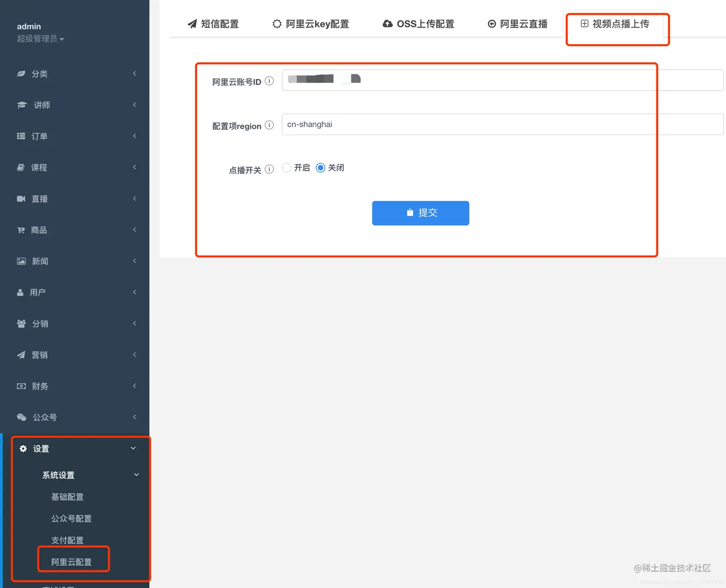Click the info icon beside 点播开关

(269, 169)
